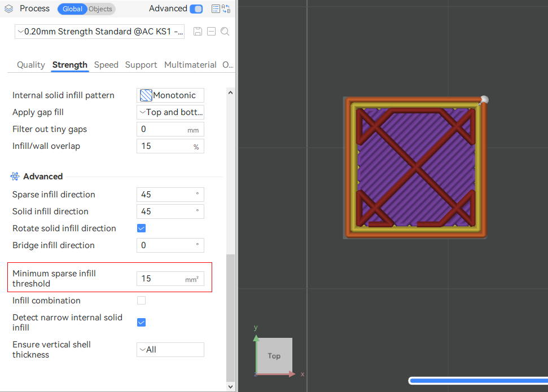The image size is (548, 392).
Task: Click the Sparse infill direction label
Action: coord(54,195)
